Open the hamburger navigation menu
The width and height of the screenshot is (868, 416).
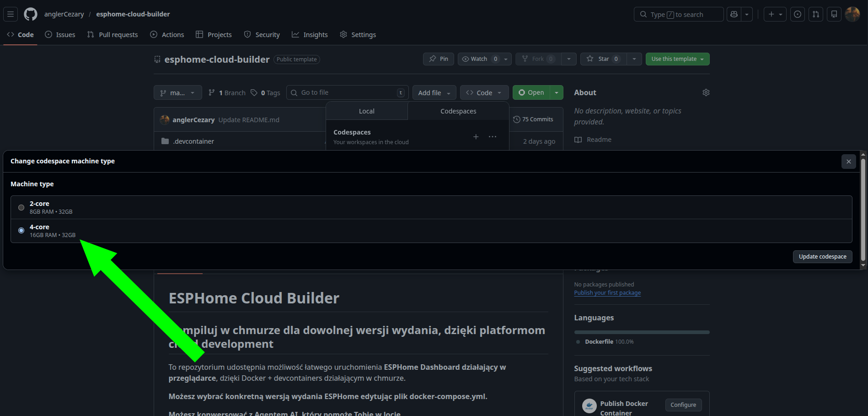11,14
